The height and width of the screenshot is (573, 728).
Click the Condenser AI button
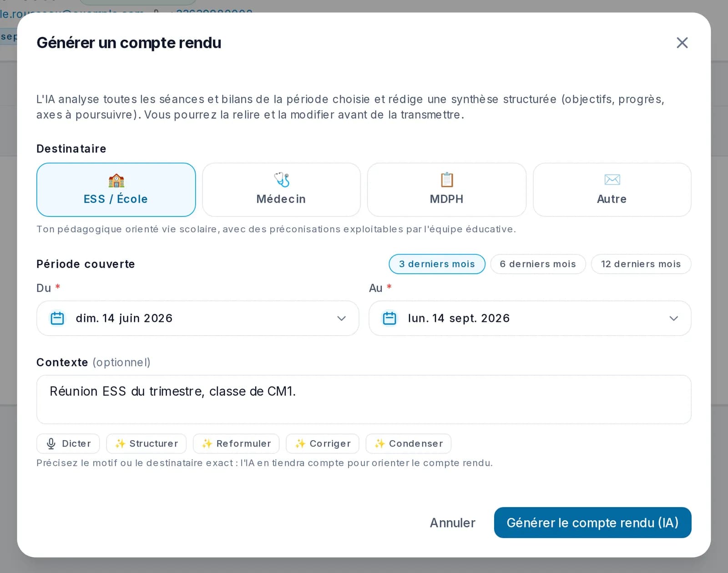click(x=409, y=444)
